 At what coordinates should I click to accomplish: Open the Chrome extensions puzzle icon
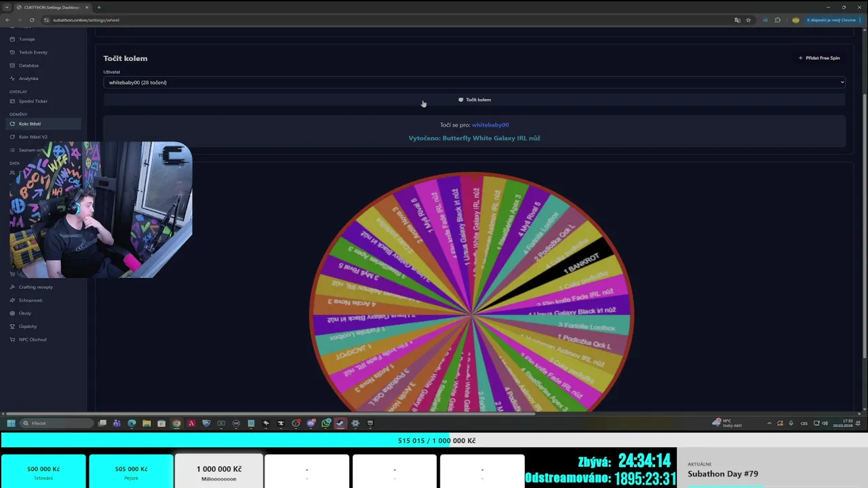pyautogui.click(x=778, y=20)
